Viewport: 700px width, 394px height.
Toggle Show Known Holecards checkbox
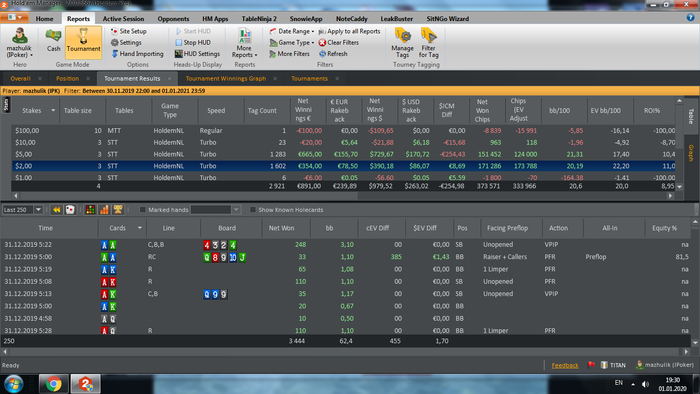[x=253, y=210]
